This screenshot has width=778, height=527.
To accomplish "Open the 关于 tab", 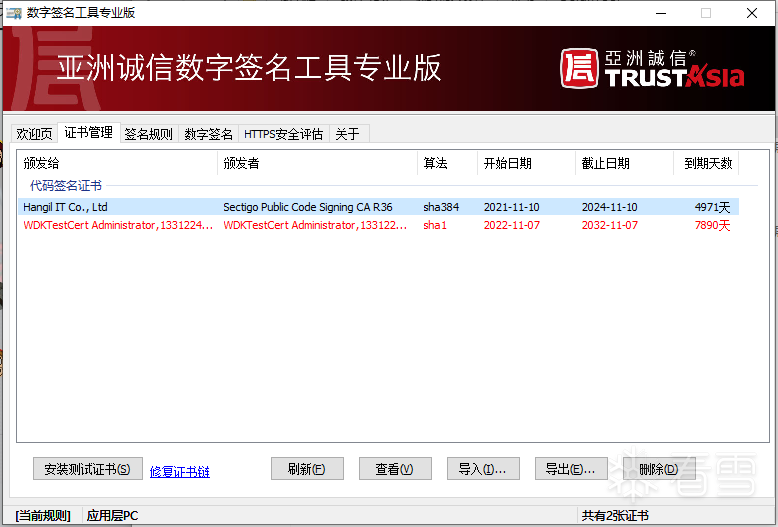I will point(348,134).
